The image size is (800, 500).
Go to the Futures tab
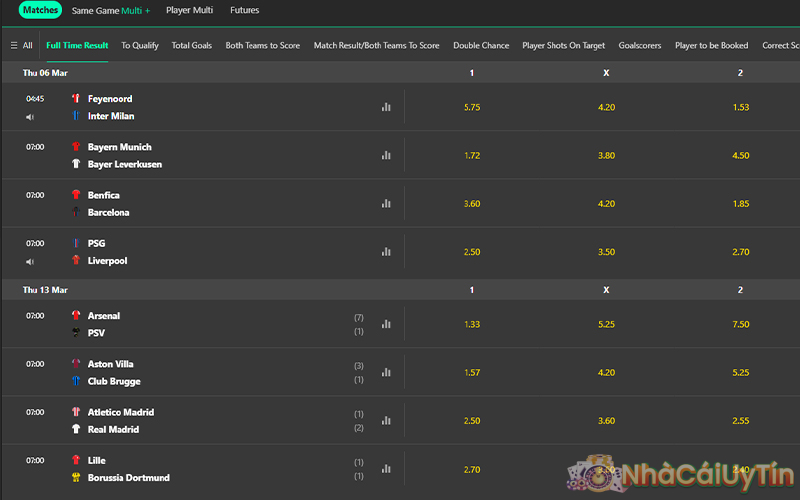click(245, 10)
